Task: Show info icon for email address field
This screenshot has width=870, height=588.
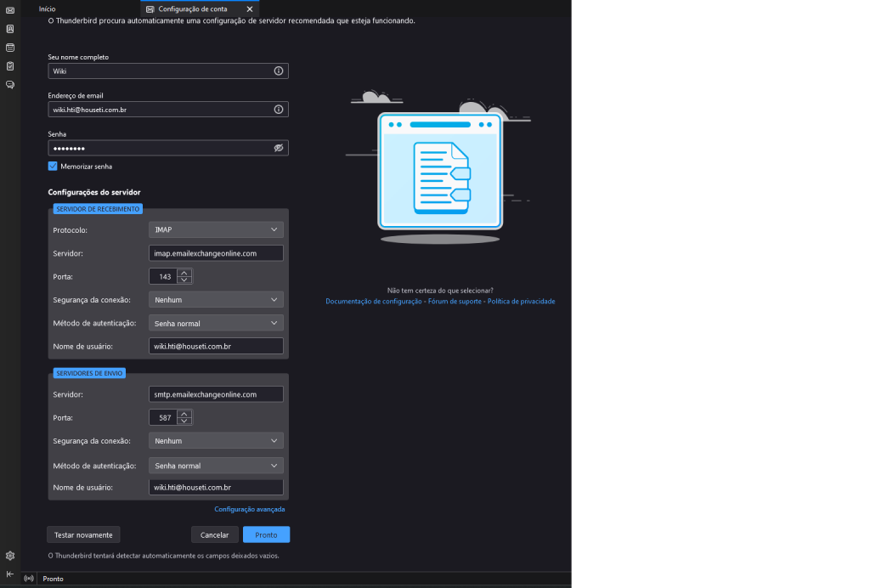Action: (x=279, y=110)
